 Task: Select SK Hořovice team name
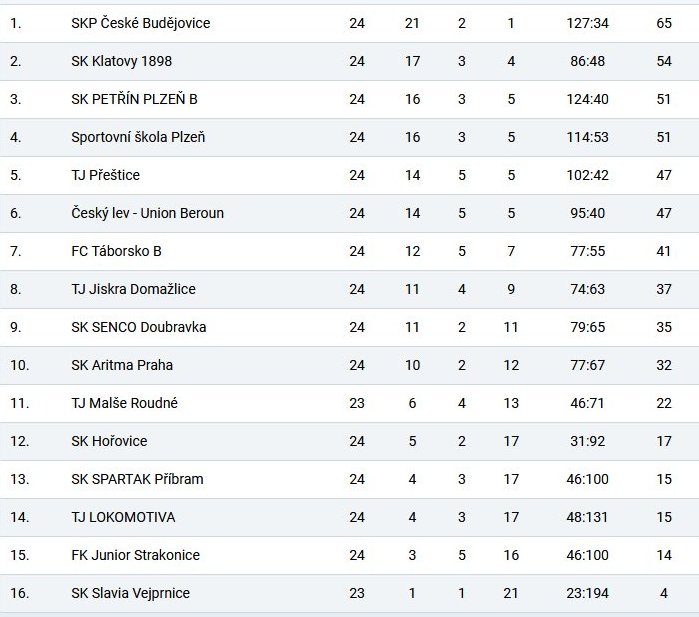[109, 441]
